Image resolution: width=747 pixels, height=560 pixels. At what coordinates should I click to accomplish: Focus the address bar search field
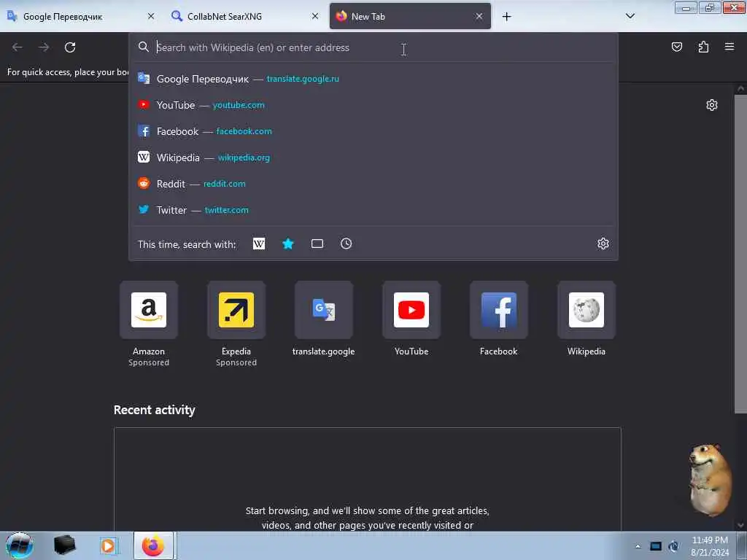click(373, 47)
